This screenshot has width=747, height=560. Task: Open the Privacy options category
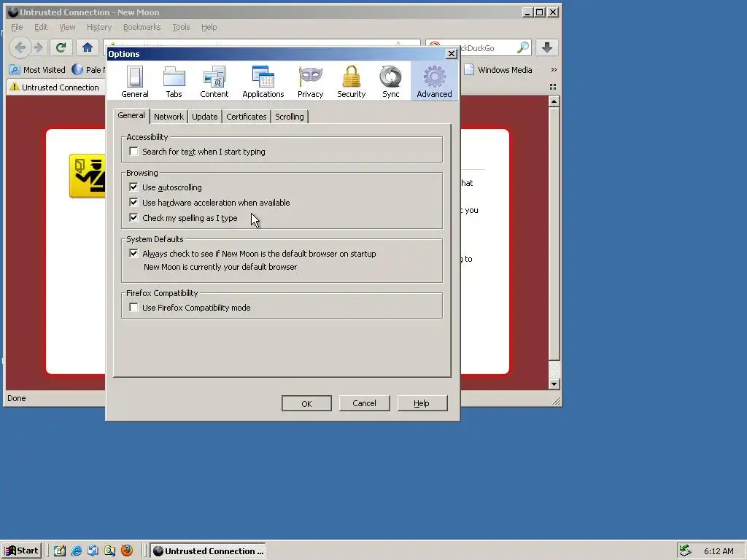[311, 82]
